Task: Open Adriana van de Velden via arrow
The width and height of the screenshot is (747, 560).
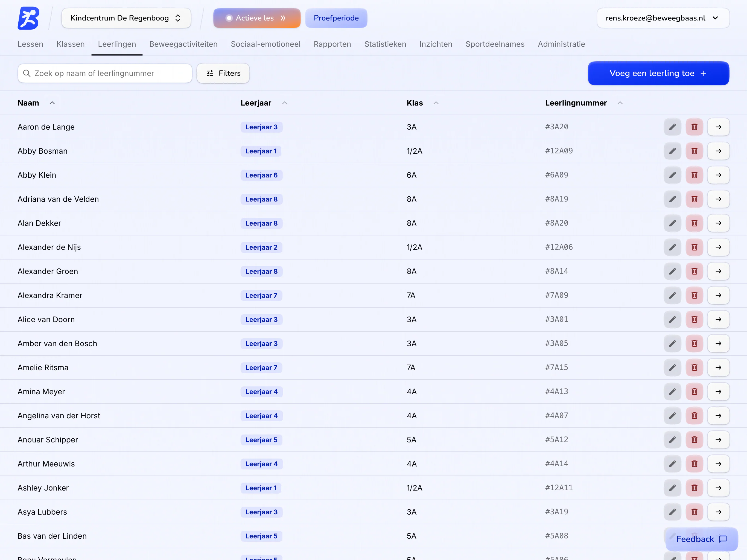Action: pyautogui.click(x=718, y=199)
